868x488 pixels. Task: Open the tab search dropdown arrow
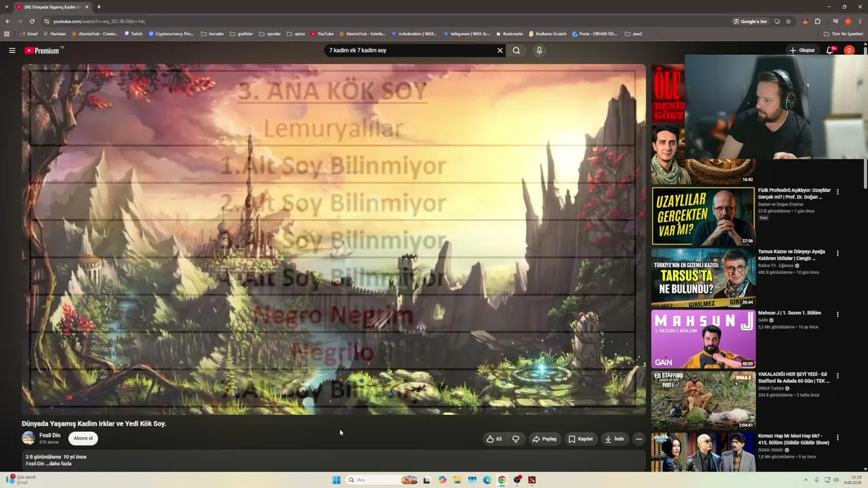(6, 7)
